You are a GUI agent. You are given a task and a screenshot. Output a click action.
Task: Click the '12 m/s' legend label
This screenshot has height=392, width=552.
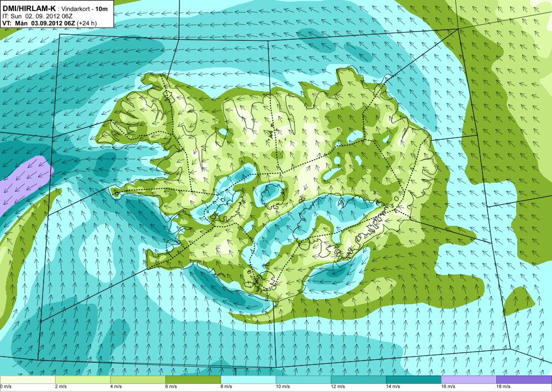[x=338, y=386]
